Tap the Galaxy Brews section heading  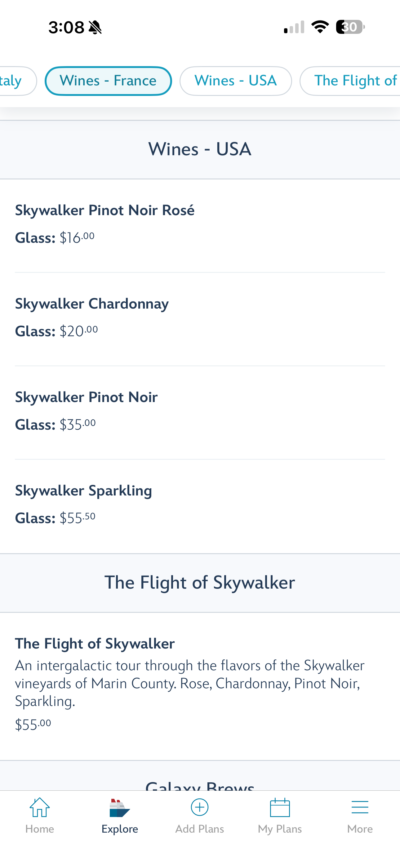pyautogui.click(x=200, y=784)
